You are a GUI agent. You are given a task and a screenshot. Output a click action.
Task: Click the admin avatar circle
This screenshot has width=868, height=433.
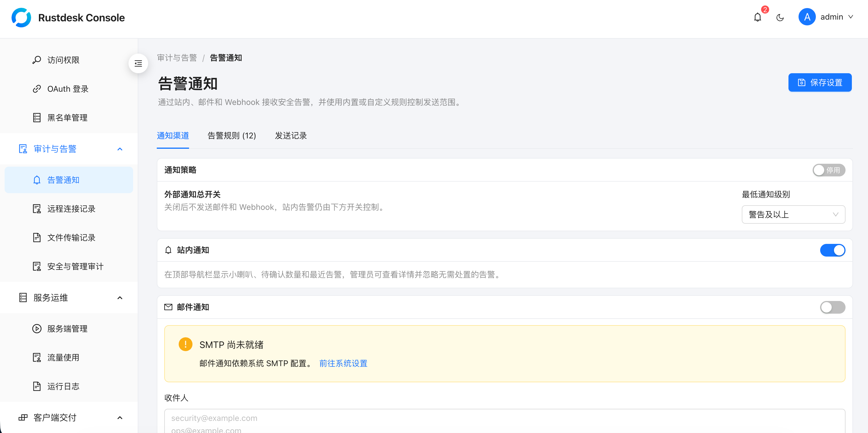[807, 17]
